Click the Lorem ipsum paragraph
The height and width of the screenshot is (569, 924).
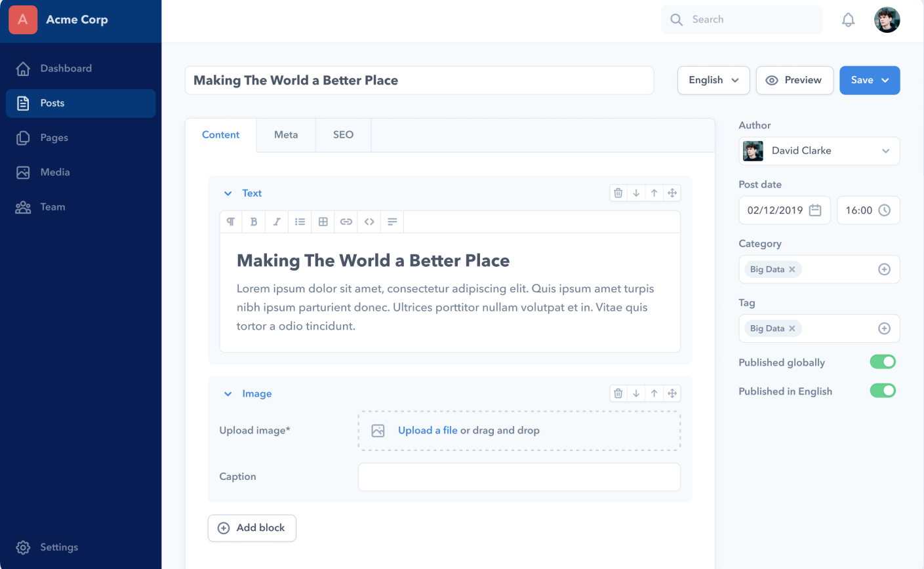tap(445, 307)
